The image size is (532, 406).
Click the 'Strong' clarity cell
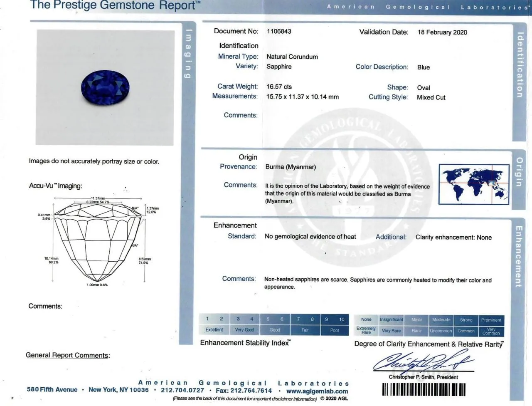[466, 320]
